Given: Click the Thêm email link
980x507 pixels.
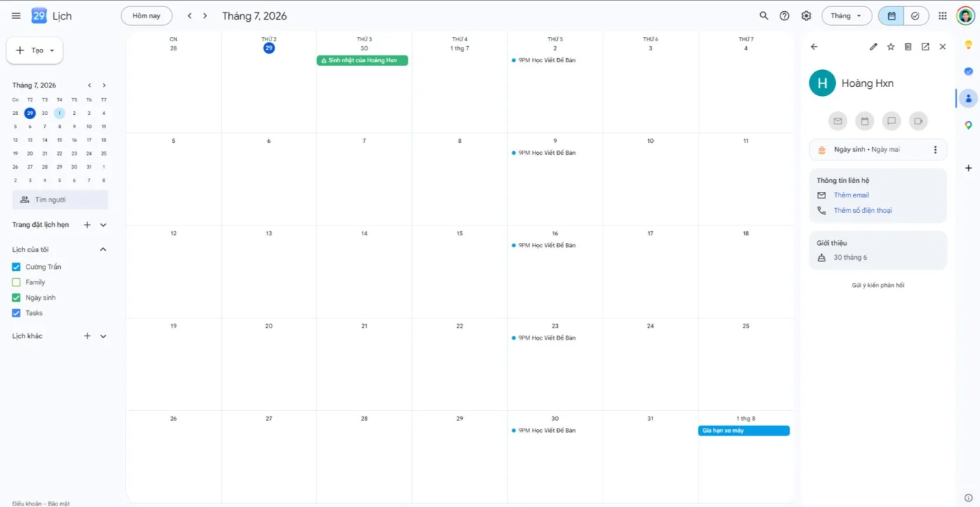Looking at the screenshot, I should 851,195.
